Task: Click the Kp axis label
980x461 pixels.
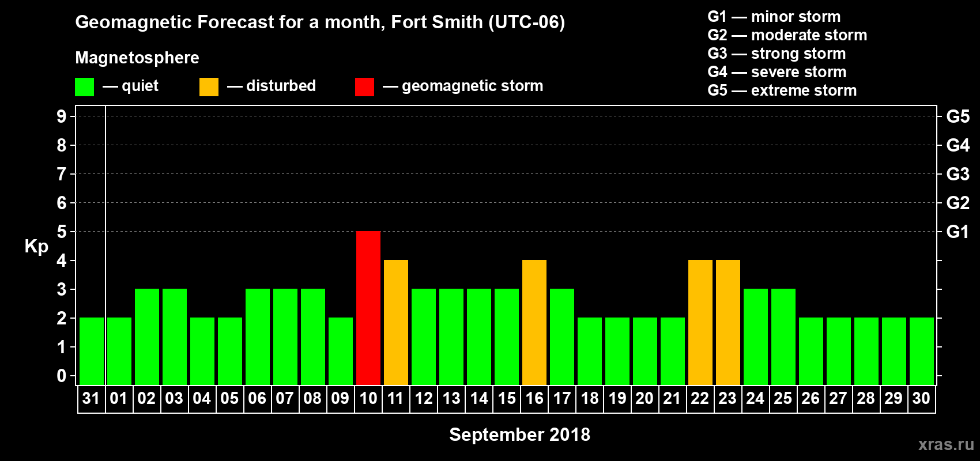Action: click(36, 247)
